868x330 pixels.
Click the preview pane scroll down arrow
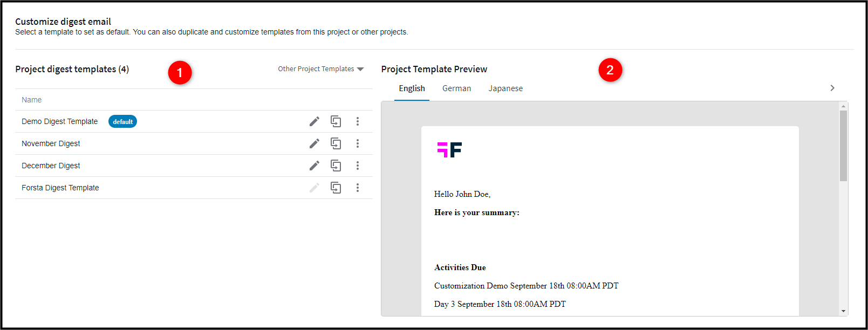(843, 311)
